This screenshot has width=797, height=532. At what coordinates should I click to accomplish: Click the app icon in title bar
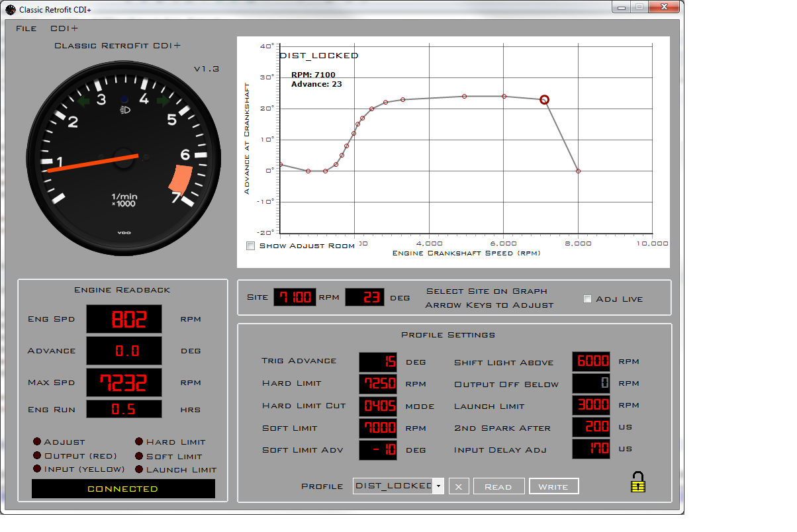11,9
